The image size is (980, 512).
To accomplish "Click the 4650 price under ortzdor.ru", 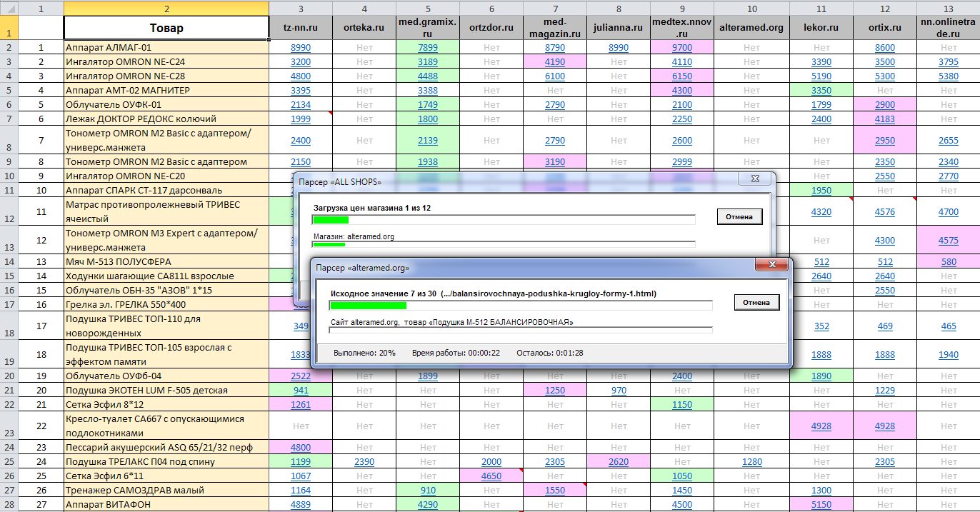I will [x=491, y=476].
